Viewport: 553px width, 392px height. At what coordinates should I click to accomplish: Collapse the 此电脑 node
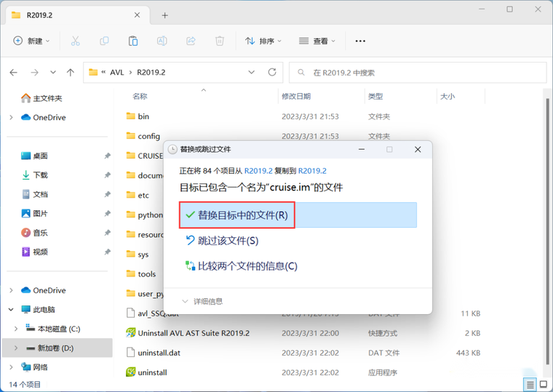coord(11,310)
